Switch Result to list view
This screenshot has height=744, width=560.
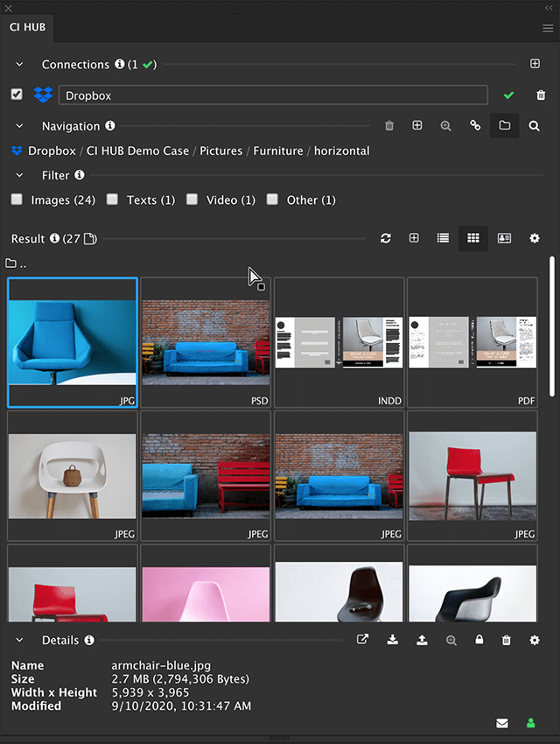coord(443,238)
